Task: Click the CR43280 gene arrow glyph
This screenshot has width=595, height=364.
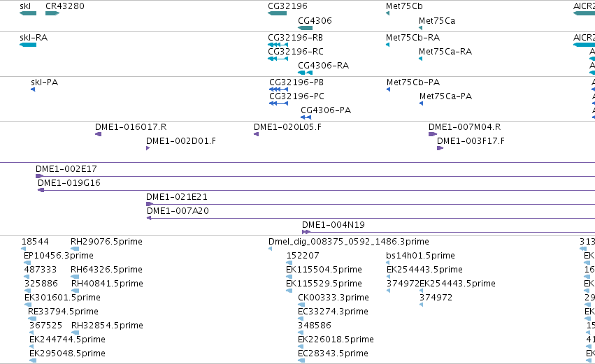Action: click(52, 13)
